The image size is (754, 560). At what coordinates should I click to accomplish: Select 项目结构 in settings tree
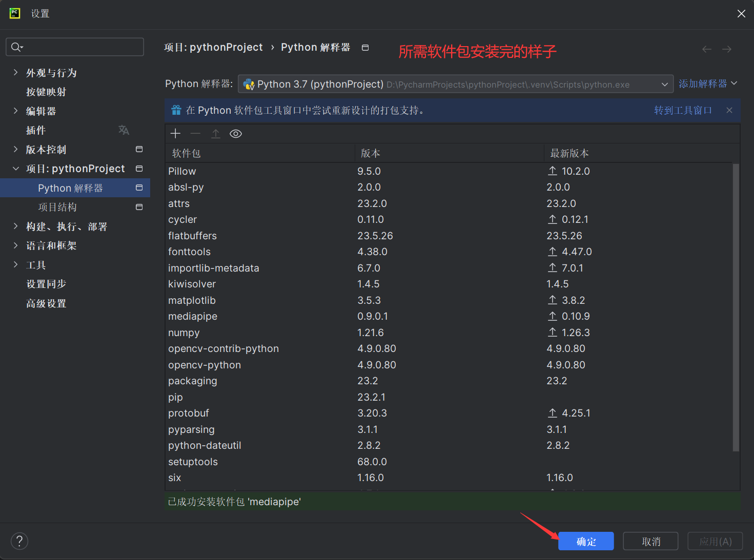pos(57,207)
